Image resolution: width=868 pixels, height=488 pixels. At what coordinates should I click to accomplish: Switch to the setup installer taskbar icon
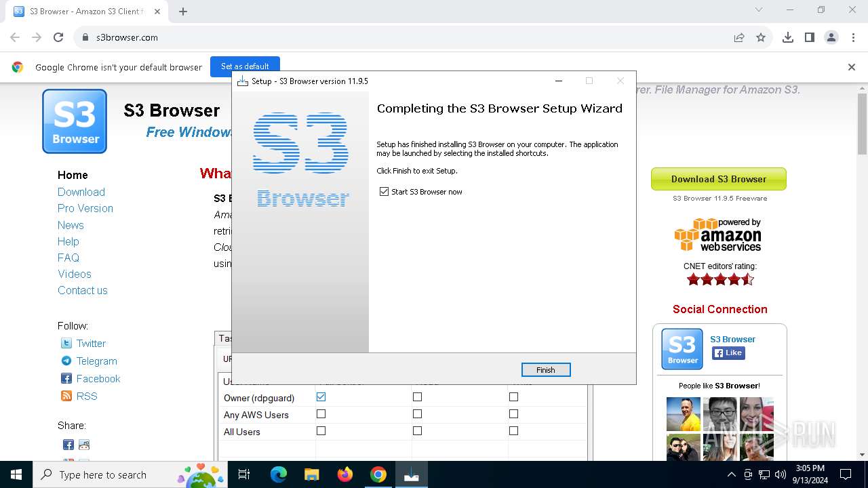coord(411,474)
